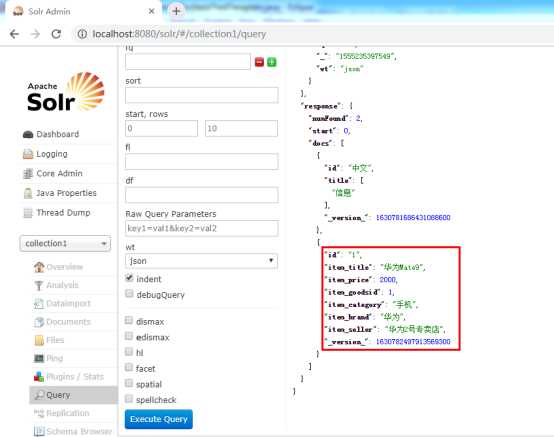
Task: Focus the fq input field
Action: click(x=188, y=62)
